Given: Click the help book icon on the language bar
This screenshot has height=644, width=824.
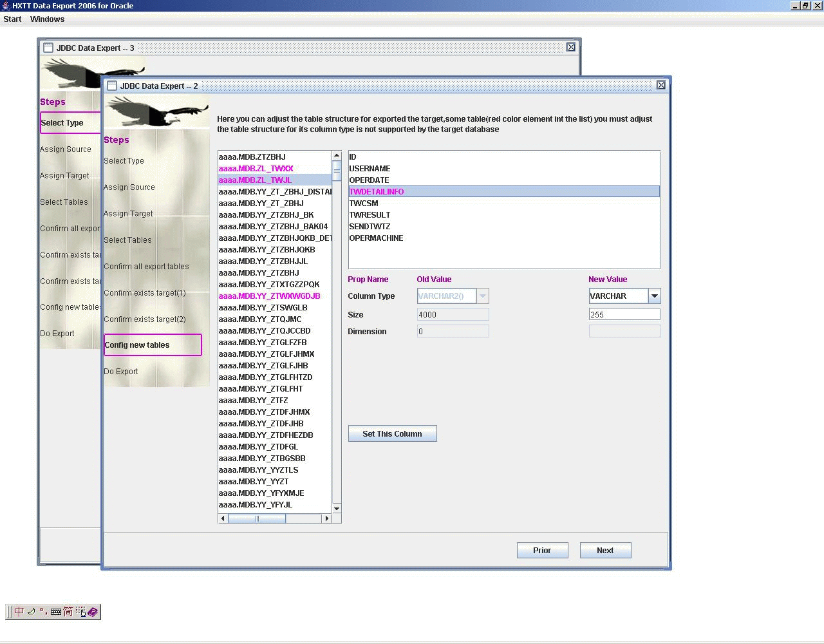Looking at the screenshot, I should (x=92, y=612).
